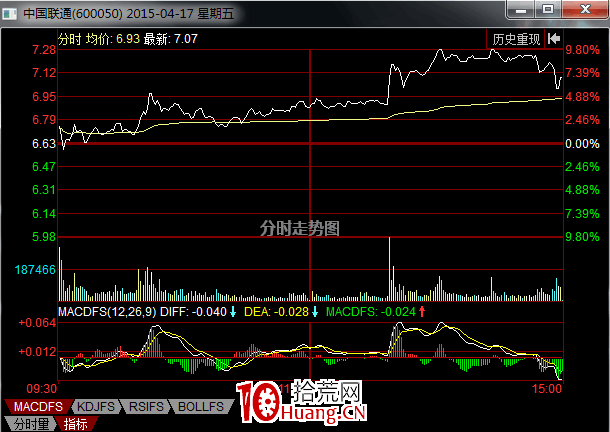Click the blue down arrow after DEA value
Image resolution: width=610 pixels, height=432 pixels.
tap(315, 312)
